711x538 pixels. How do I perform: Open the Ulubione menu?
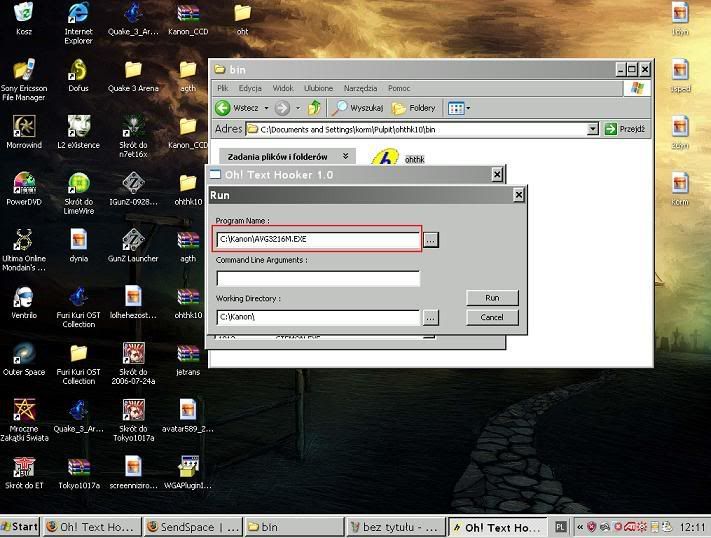tap(318, 88)
